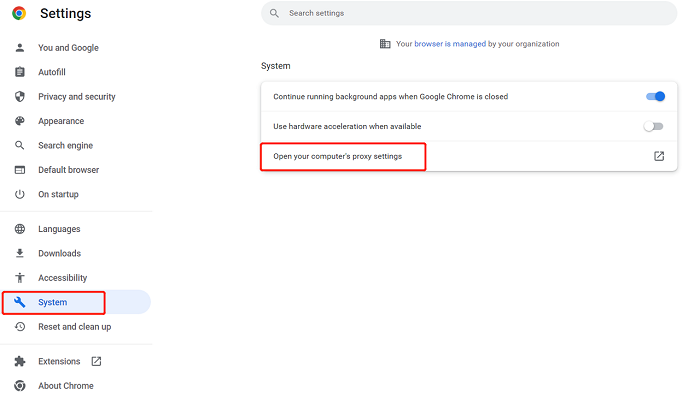Open Privacy and security settings
This screenshot has width=700, height=404.
coord(77,96)
